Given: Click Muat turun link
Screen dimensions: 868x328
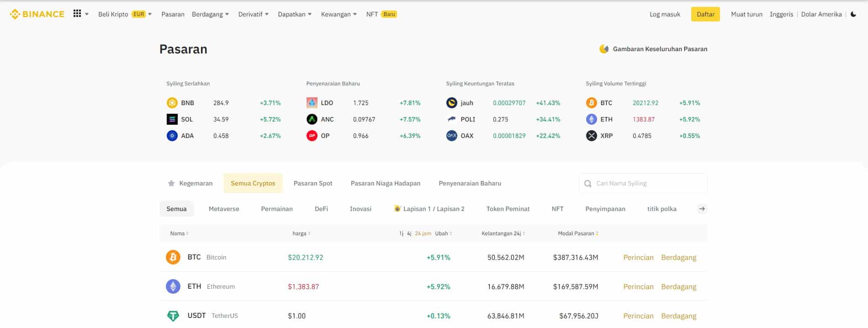Looking at the screenshot, I should tap(746, 14).
